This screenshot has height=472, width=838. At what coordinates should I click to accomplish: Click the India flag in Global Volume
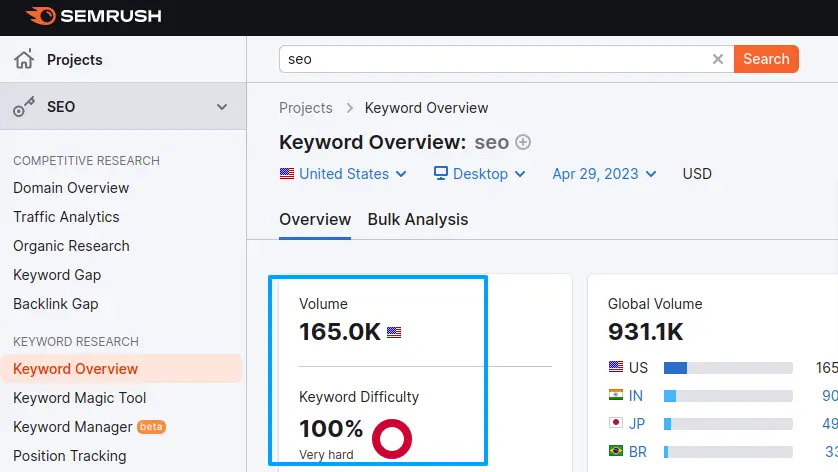tap(616, 395)
